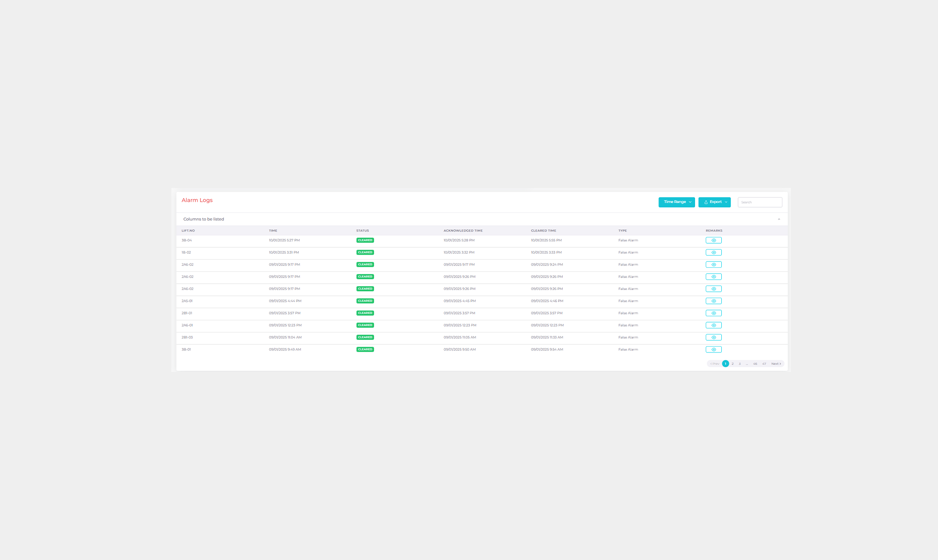The width and height of the screenshot is (938, 560).
Task: Collapse the Columns to be listed panel
Action: click(779, 219)
